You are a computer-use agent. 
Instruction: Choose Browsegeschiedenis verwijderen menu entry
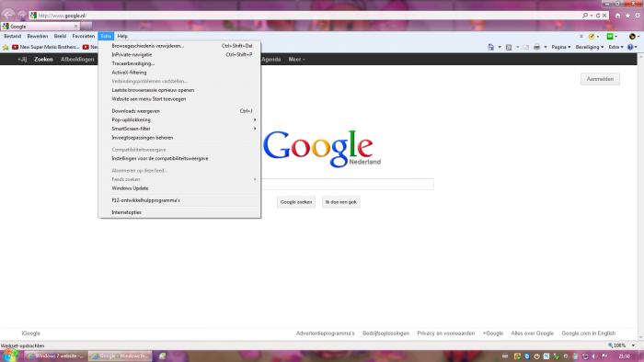[x=179, y=46]
